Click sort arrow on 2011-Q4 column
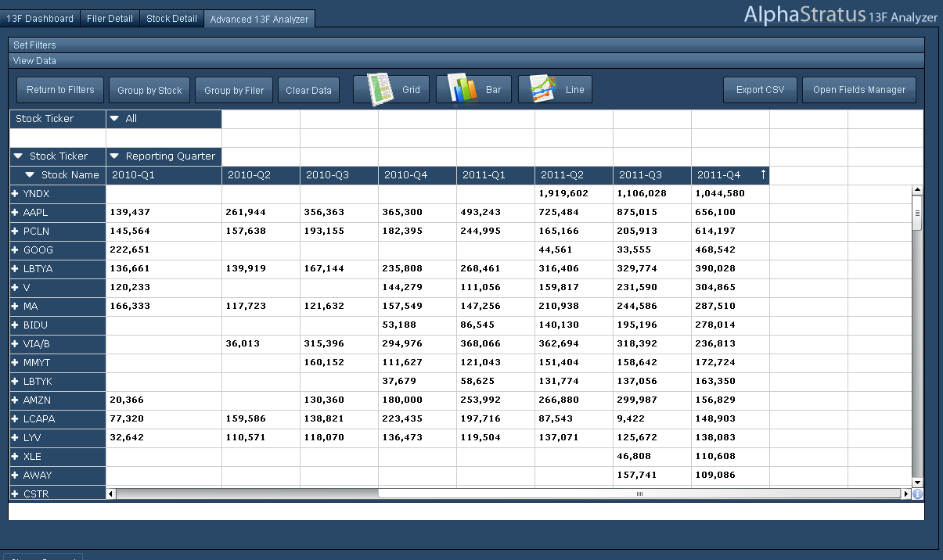The height and width of the screenshot is (560, 943). [x=762, y=175]
